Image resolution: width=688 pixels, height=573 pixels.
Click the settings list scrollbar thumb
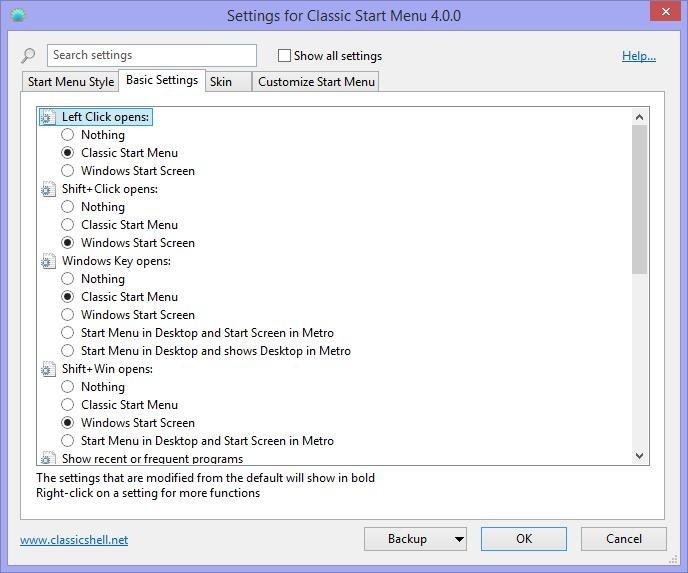(x=640, y=200)
